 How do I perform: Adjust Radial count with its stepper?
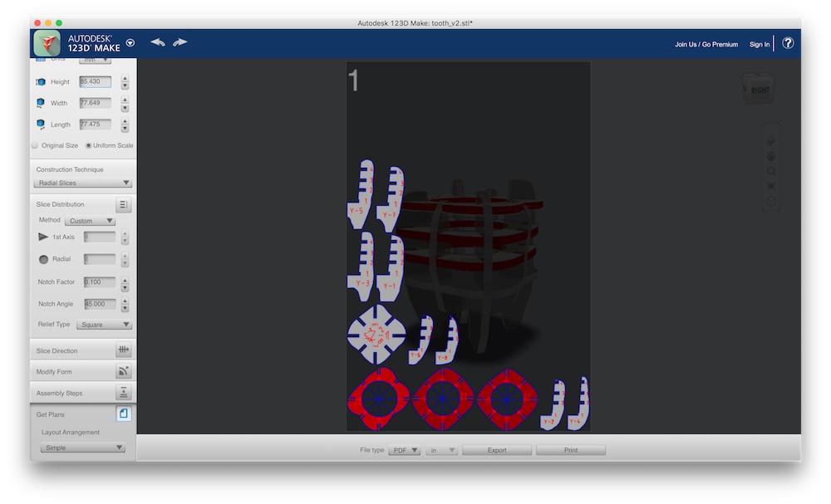pos(125,259)
